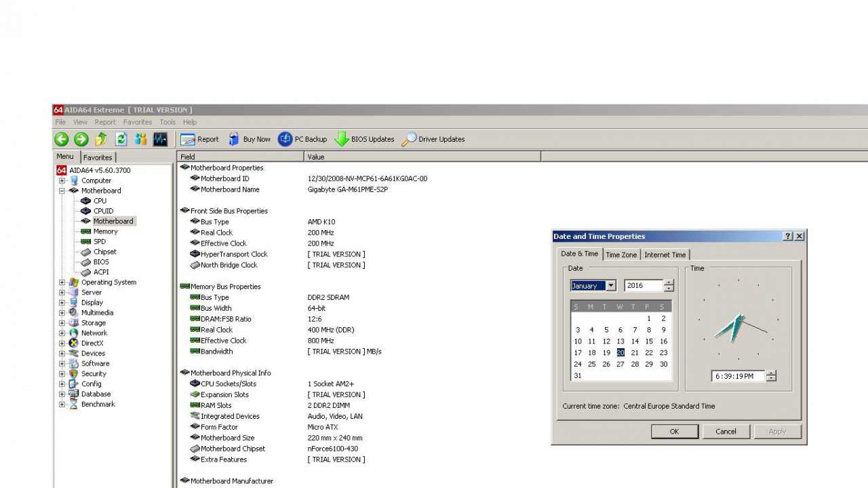The width and height of the screenshot is (868, 488).
Task: Click the year spinner arrows
Action: click(x=669, y=286)
